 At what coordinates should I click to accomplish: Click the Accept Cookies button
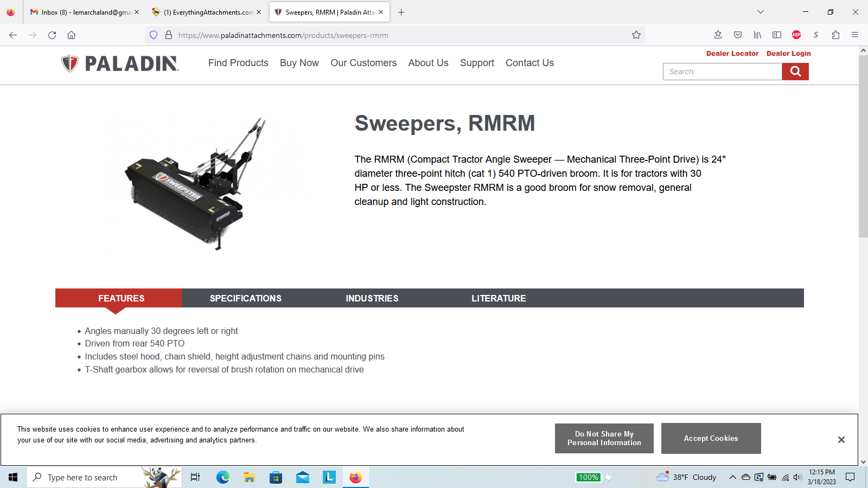coord(711,438)
